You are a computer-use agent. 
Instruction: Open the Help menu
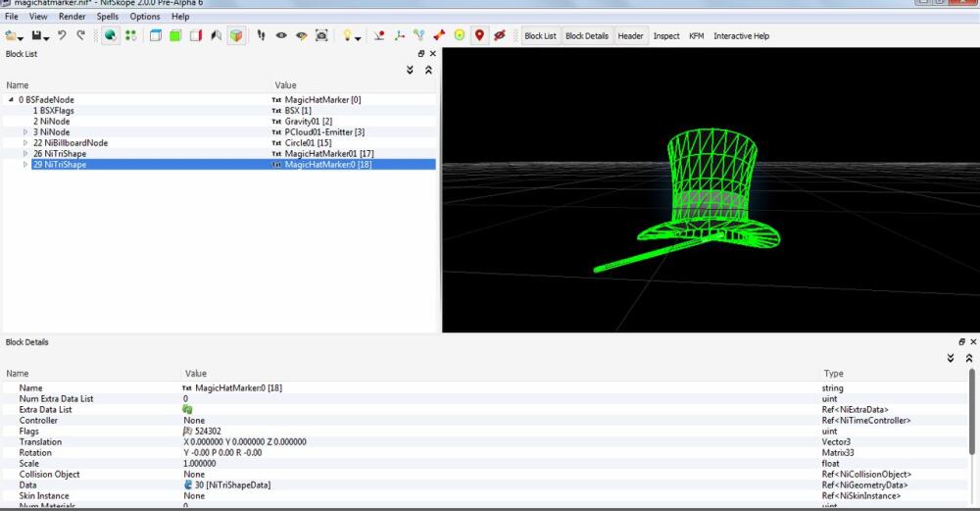[180, 17]
